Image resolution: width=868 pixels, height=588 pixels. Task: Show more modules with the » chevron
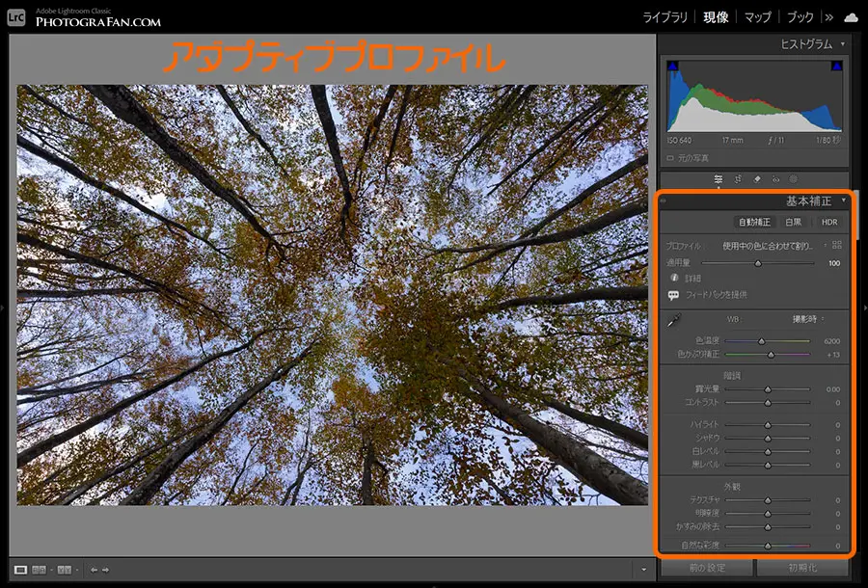828,17
